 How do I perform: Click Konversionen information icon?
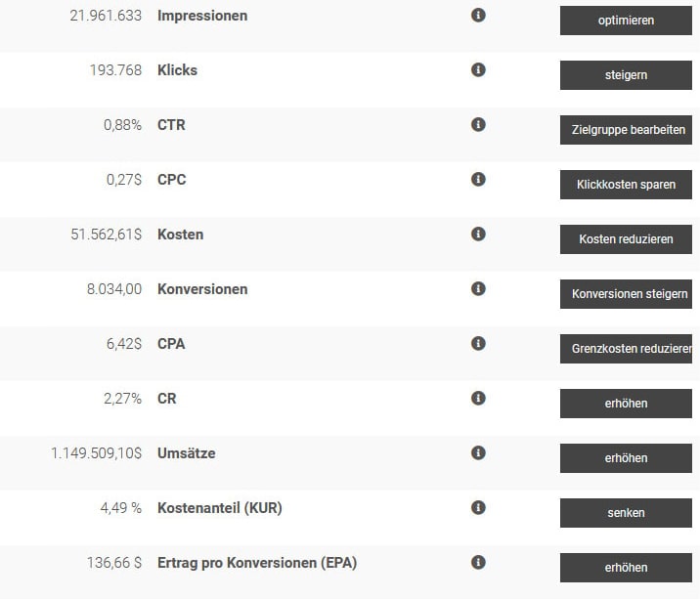pyautogui.click(x=478, y=289)
